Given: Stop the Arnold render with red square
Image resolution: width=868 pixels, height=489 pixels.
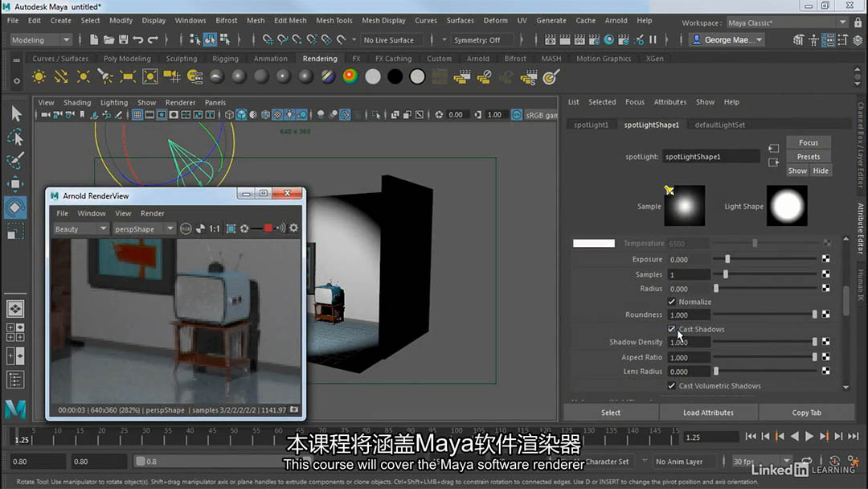Looking at the screenshot, I should pos(268,228).
